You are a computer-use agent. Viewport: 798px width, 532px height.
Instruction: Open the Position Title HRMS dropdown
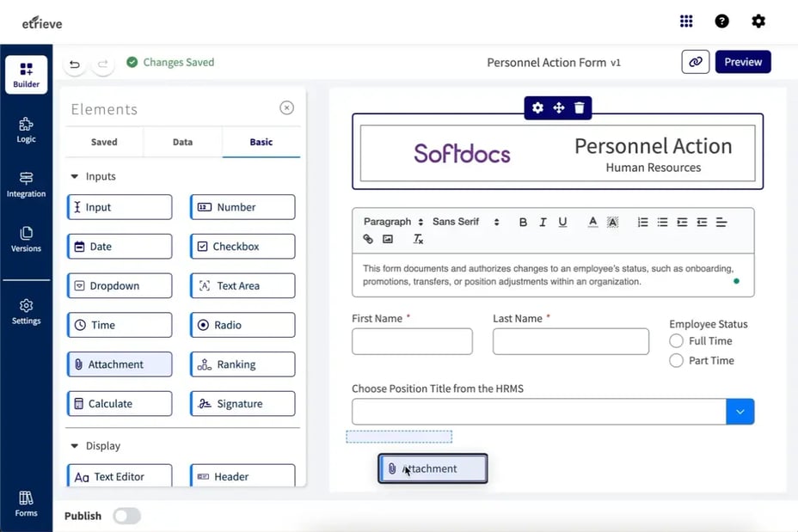(x=740, y=411)
